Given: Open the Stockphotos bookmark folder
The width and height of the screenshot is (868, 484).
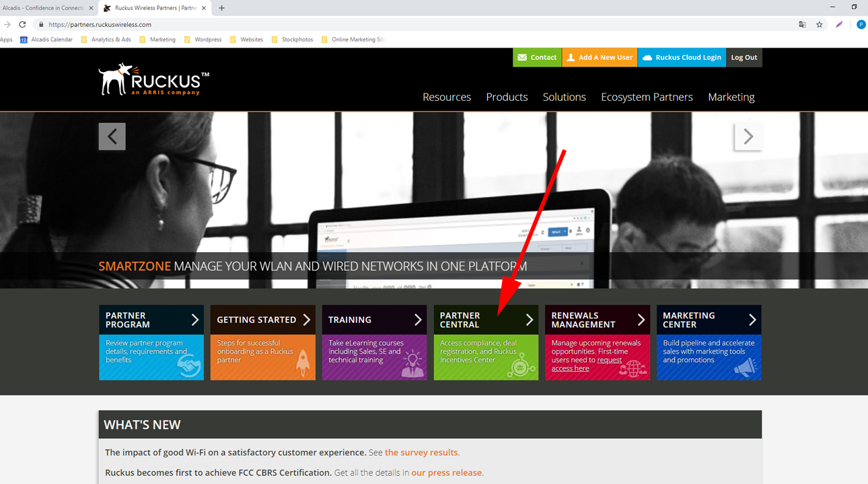Looking at the screenshot, I should click(292, 40).
